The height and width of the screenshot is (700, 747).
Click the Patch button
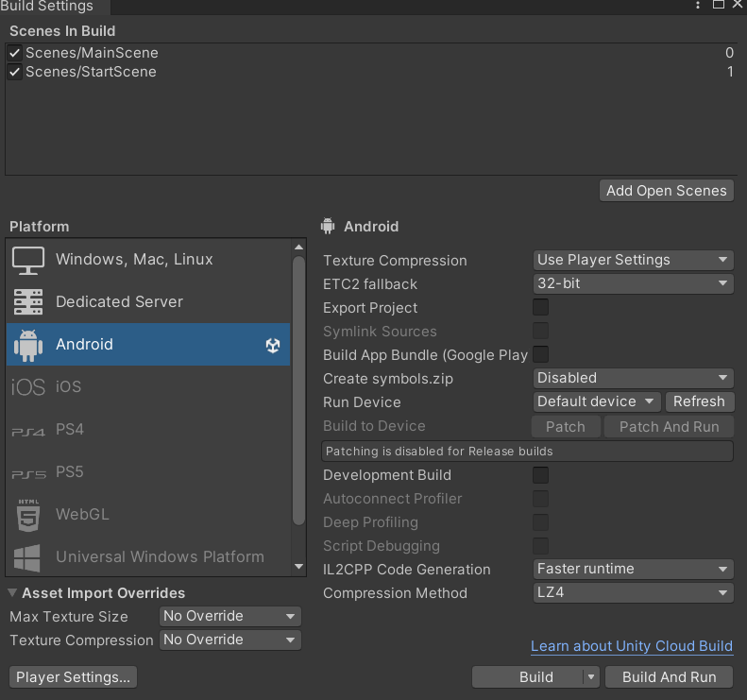tap(566, 427)
